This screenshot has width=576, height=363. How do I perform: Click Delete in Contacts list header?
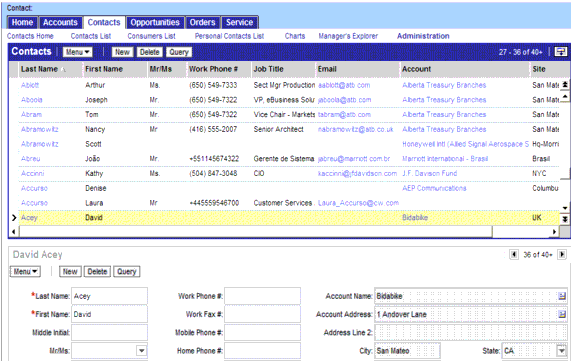click(x=149, y=52)
